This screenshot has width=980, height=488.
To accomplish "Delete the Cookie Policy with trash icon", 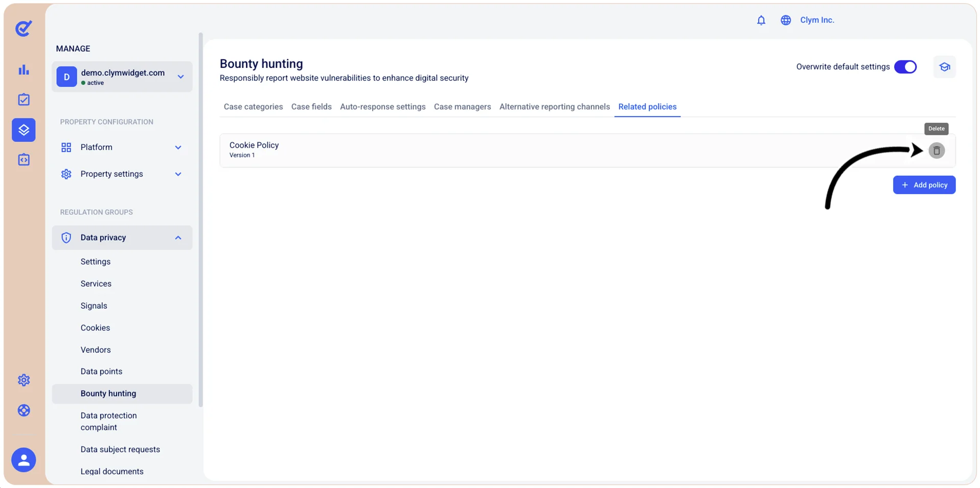I will [x=937, y=151].
